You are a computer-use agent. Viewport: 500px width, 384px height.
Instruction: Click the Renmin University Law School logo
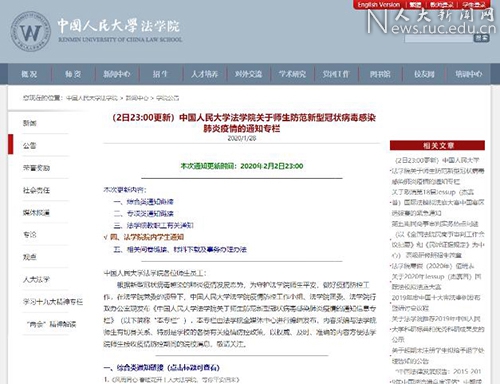coord(31,32)
